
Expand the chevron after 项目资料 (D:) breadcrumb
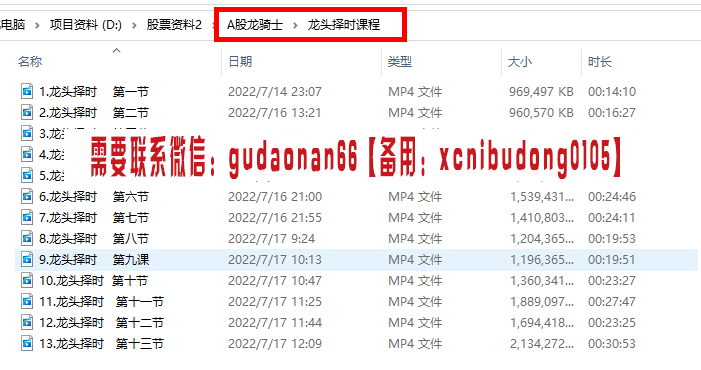(134, 25)
